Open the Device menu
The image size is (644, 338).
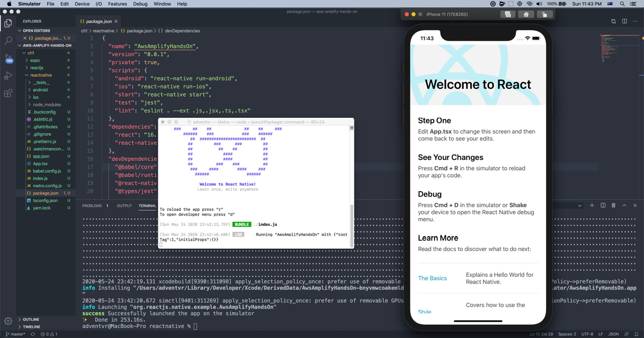(x=82, y=4)
